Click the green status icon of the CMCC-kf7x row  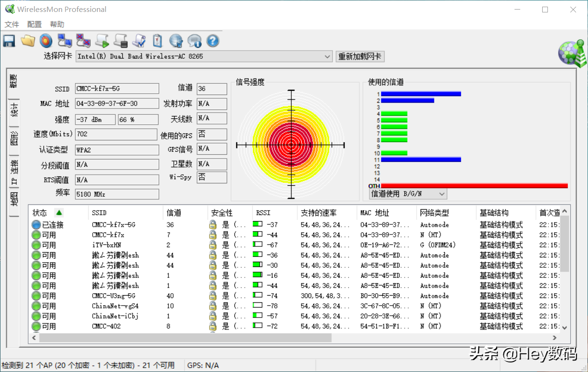36,234
